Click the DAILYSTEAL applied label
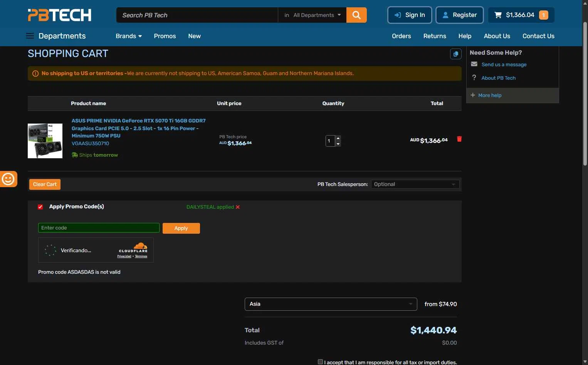 pos(210,207)
